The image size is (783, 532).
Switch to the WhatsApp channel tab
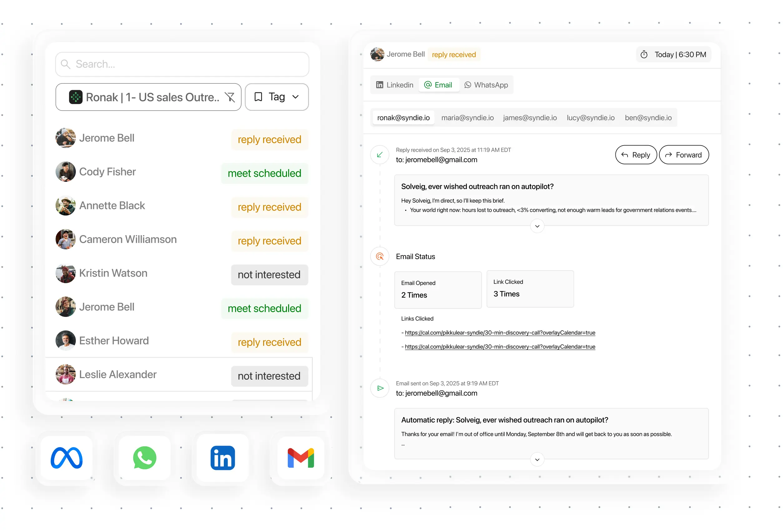pyautogui.click(x=486, y=85)
